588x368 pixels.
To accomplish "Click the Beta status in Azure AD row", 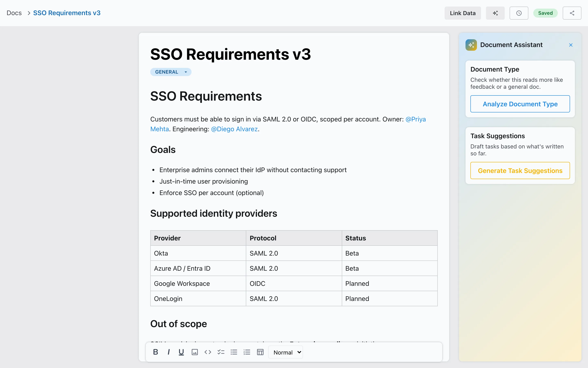I will [390, 268].
